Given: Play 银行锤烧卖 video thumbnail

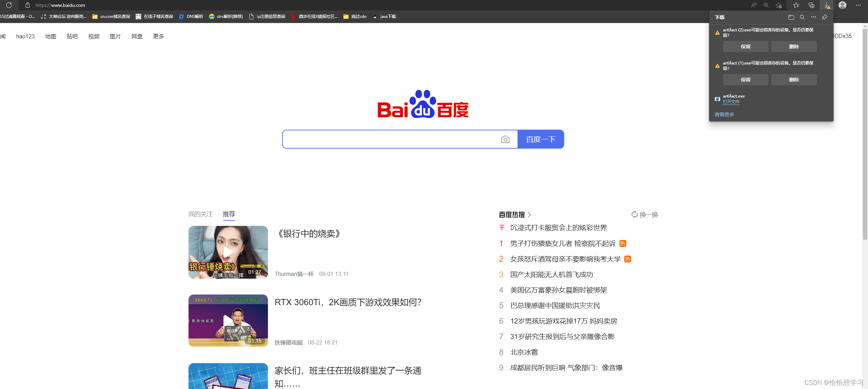Looking at the screenshot, I should [x=228, y=252].
